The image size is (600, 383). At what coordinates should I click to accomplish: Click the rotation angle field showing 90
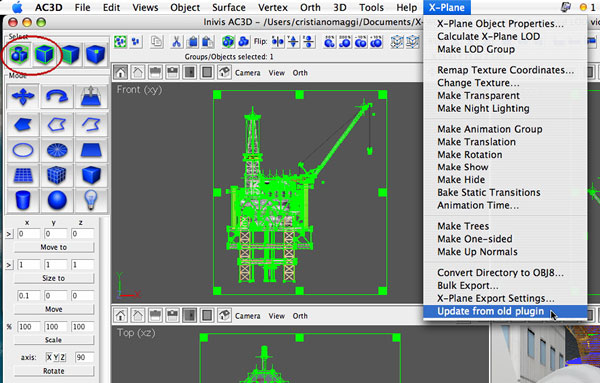click(x=84, y=357)
